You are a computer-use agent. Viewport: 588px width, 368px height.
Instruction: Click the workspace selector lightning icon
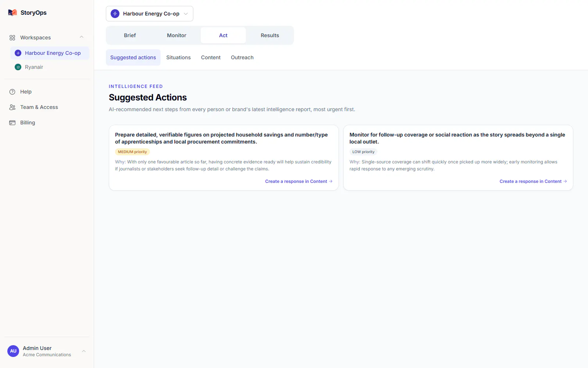click(115, 14)
